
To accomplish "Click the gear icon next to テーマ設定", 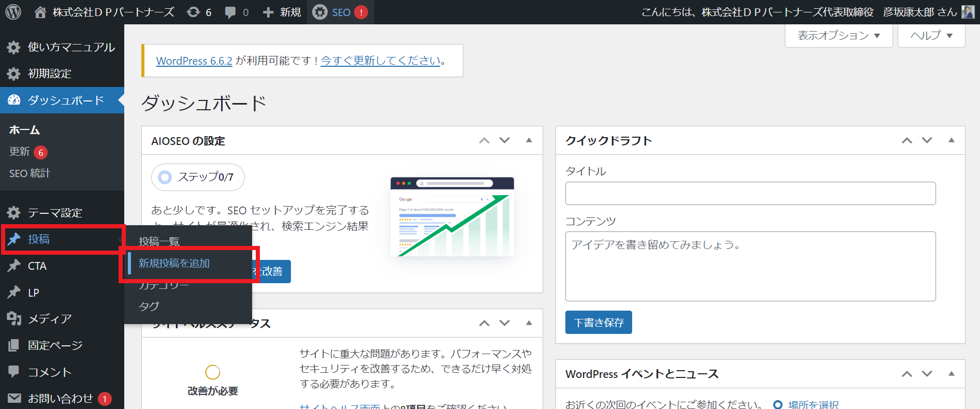I will tap(13, 213).
